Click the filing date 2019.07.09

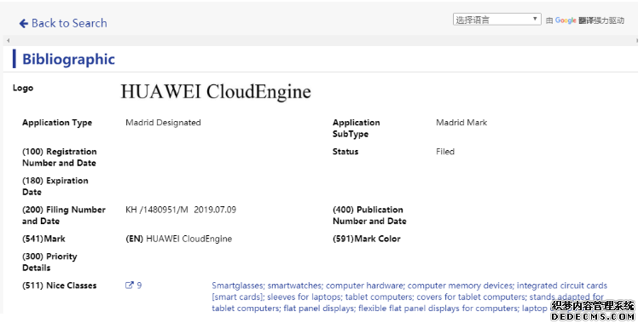pyautogui.click(x=215, y=210)
